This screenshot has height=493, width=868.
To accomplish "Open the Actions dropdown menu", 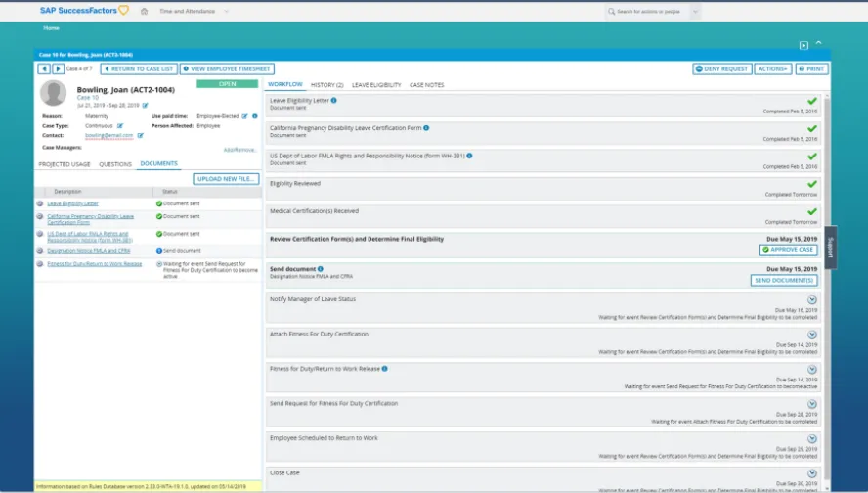I will point(772,69).
